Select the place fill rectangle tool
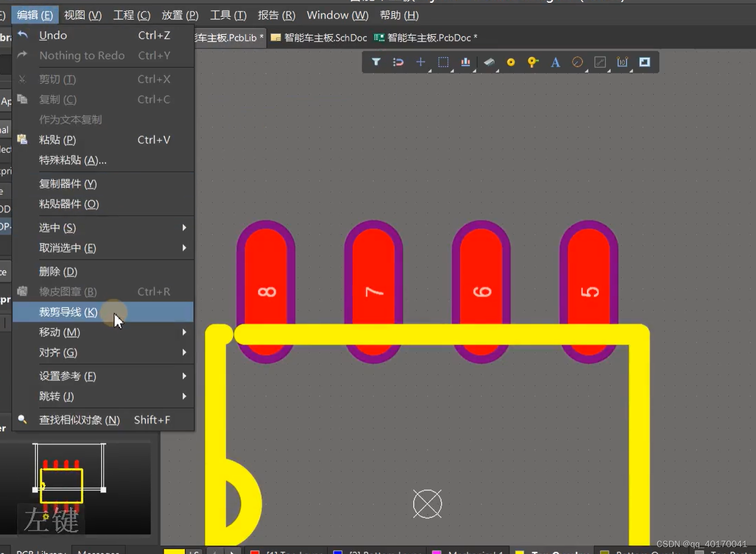The height and width of the screenshot is (554, 756). 645,62
